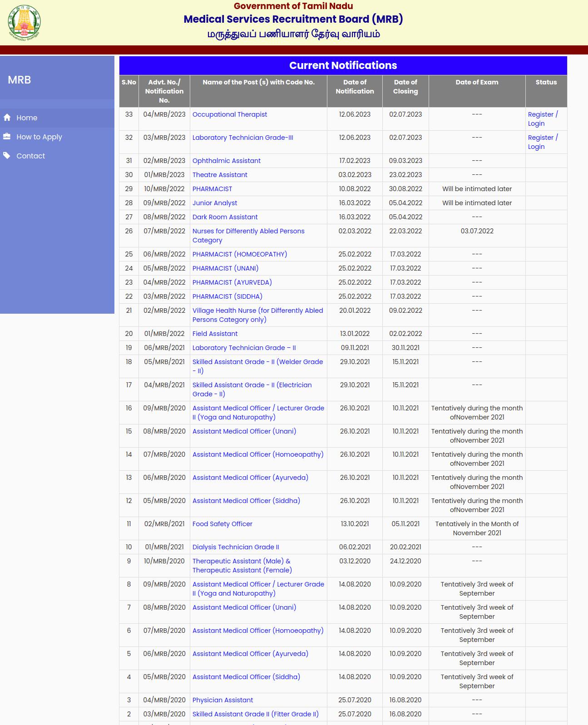Open Dialysis Technician Grade II link
Screen dimensions: 588x725
pos(236,547)
